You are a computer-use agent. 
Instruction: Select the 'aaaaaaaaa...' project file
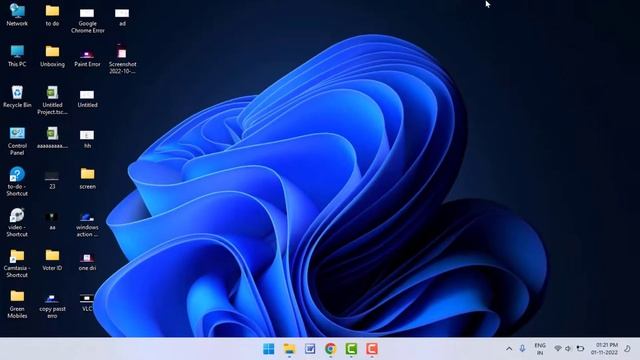(52, 138)
